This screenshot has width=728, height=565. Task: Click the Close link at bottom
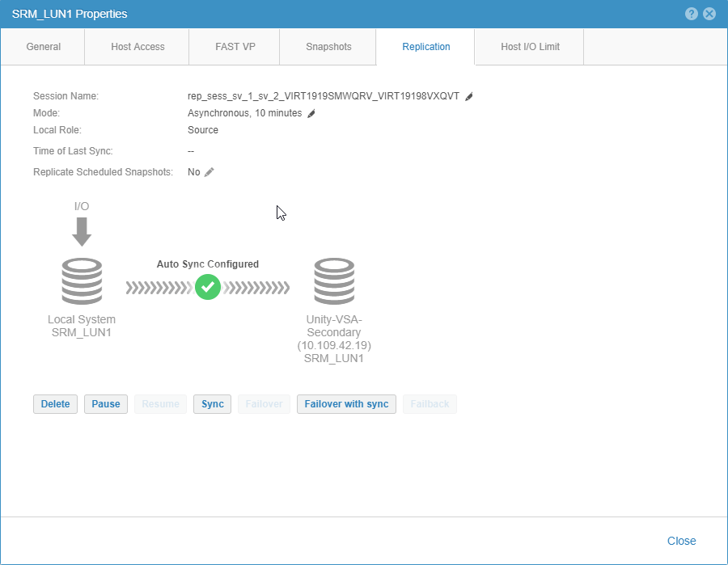[x=681, y=541]
